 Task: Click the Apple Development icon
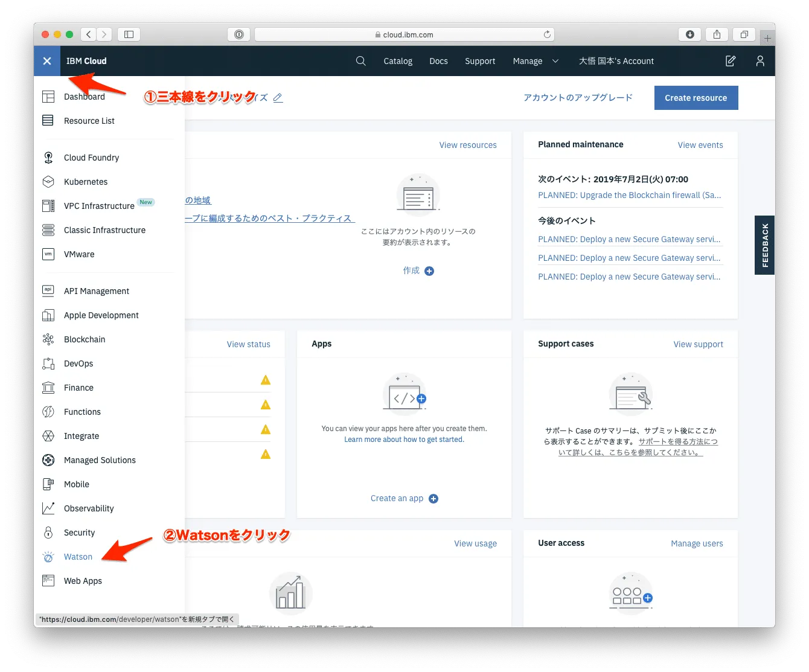click(48, 315)
